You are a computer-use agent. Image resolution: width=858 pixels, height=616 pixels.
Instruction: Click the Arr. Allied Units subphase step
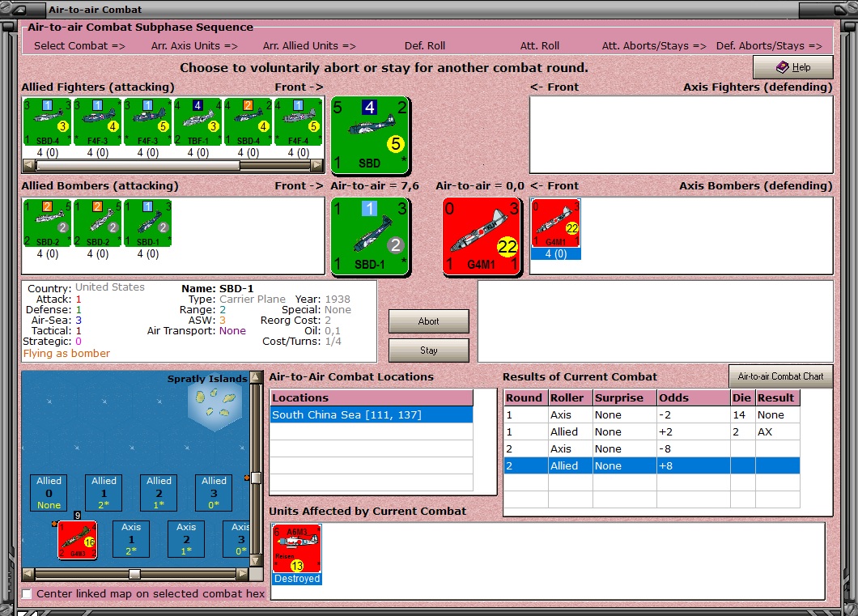coord(309,46)
